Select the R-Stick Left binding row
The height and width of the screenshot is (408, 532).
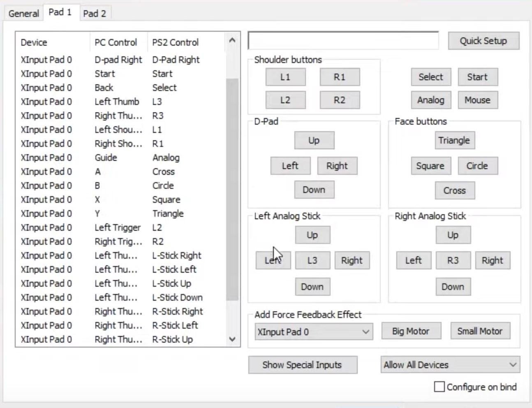(x=121, y=325)
